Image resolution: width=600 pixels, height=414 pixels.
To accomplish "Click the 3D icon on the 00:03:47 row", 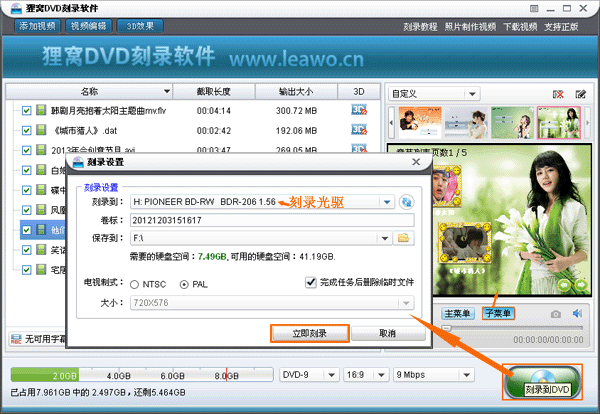I will (359, 148).
